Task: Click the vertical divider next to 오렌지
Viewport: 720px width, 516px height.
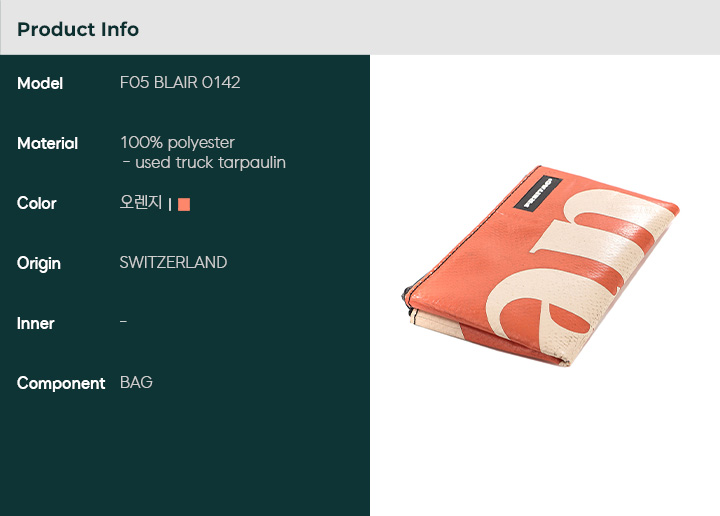Action: pyautogui.click(x=170, y=204)
